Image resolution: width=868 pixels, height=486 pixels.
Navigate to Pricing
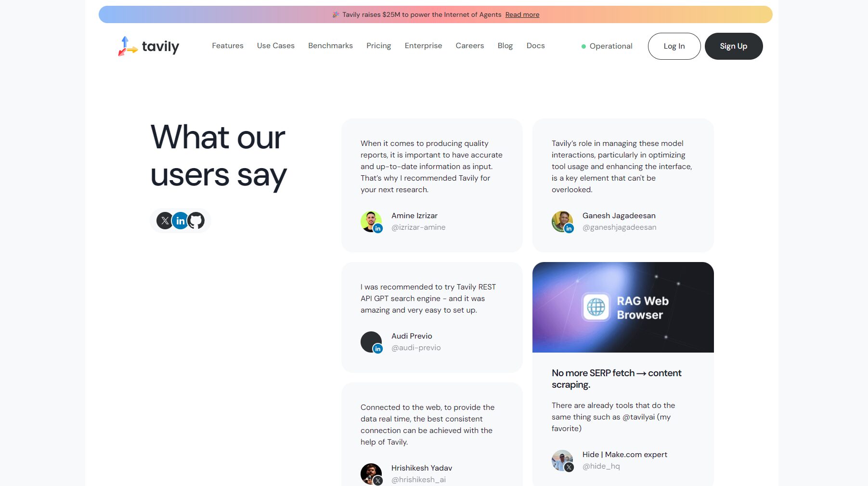(x=378, y=46)
